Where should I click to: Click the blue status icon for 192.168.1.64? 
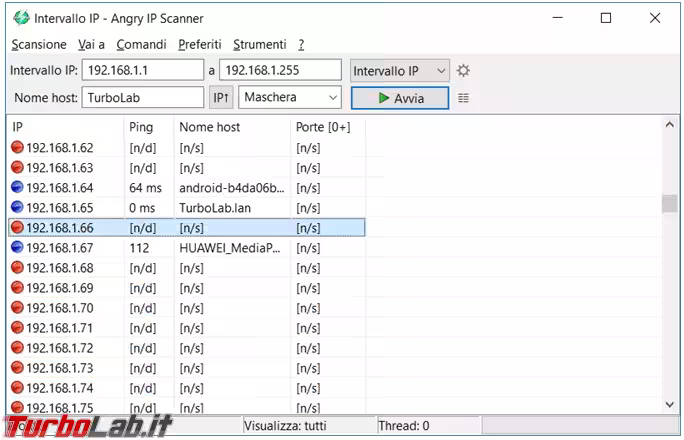point(17,187)
